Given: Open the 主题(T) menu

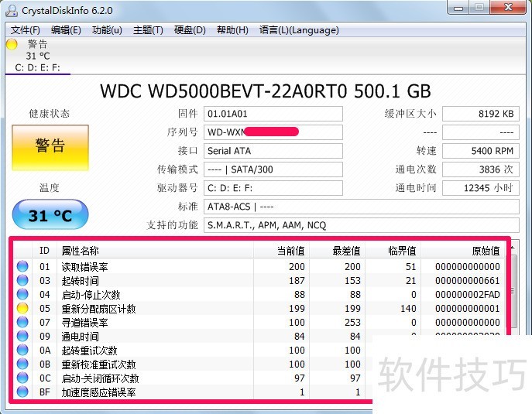Looking at the screenshot, I should tap(148, 30).
